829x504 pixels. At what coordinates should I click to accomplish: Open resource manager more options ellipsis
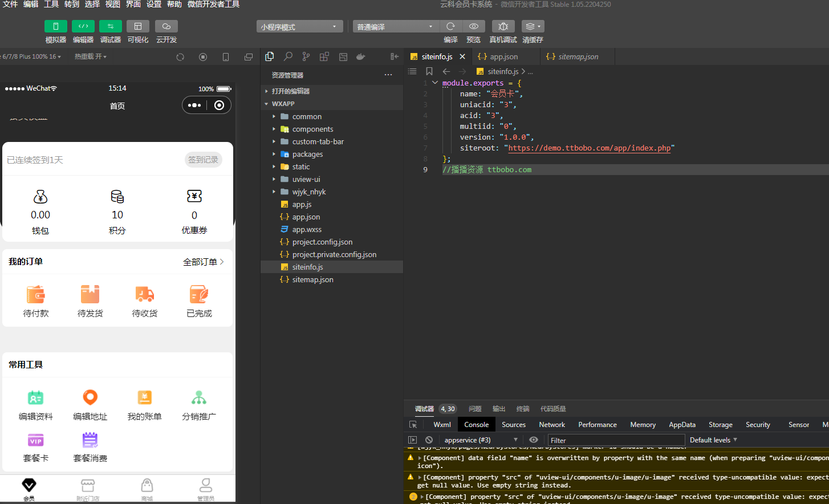point(388,75)
